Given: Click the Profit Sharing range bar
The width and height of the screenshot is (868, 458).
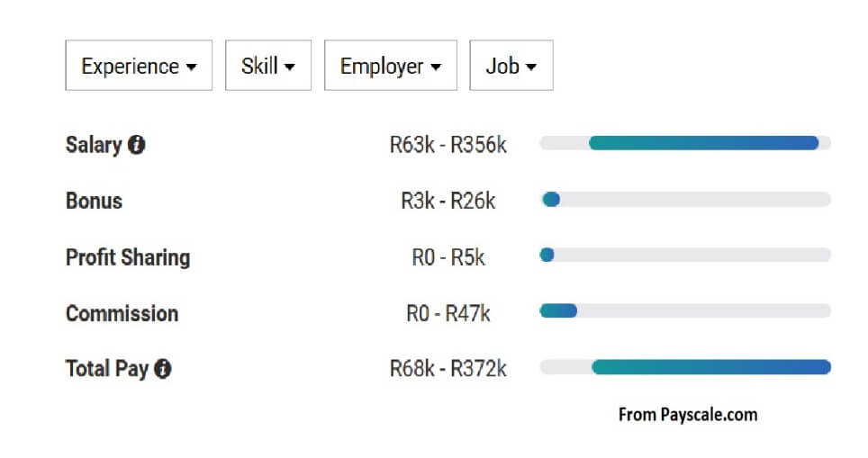Looking at the screenshot, I should [685, 255].
